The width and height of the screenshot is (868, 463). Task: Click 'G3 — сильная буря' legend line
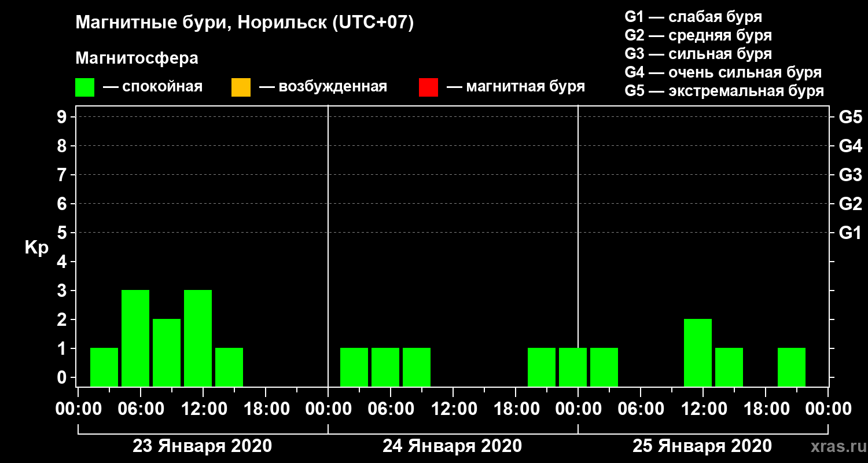coord(698,54)
